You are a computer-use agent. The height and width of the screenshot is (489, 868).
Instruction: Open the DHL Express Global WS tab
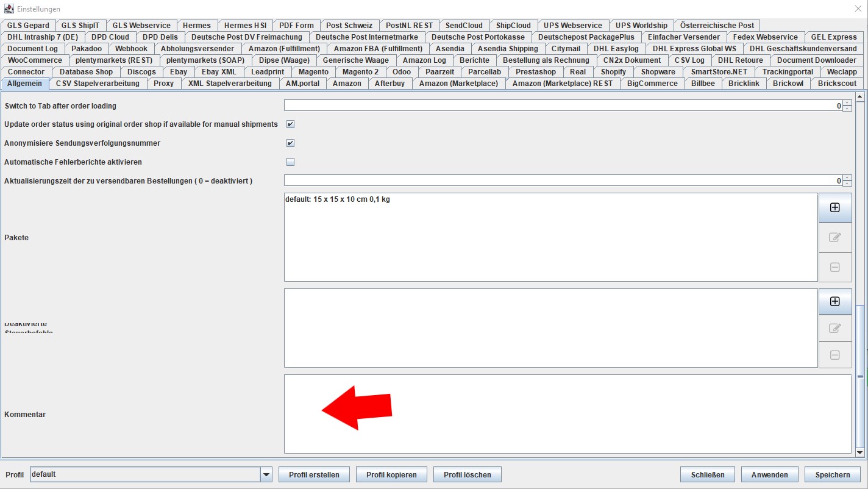694,49
